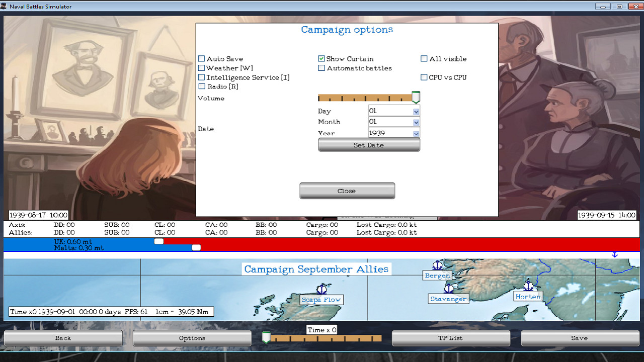Enable the Auto Save option
644x362 pixels.
tap(202, 58)
